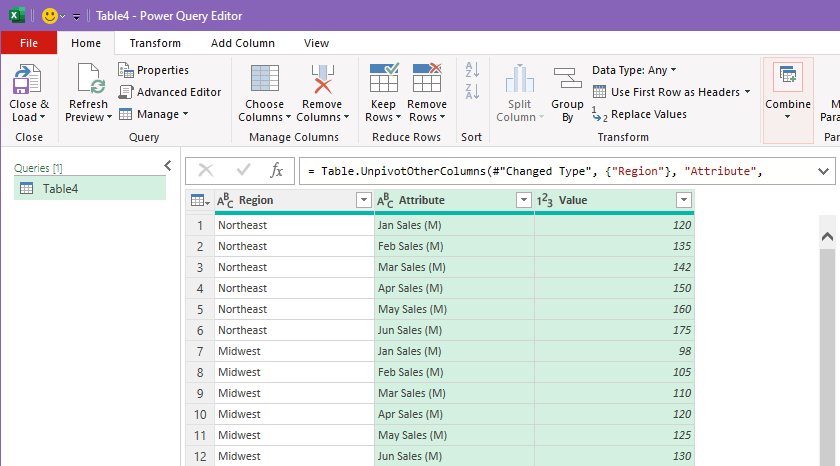840x466 pixels.
Task: Cancel formula edit with X icon
Action: [206, 171]
